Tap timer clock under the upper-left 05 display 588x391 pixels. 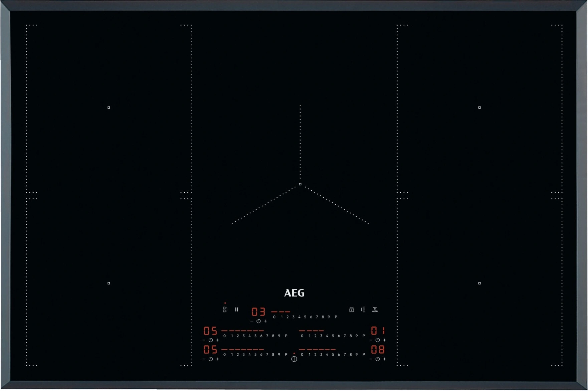(x=211, y=340)
